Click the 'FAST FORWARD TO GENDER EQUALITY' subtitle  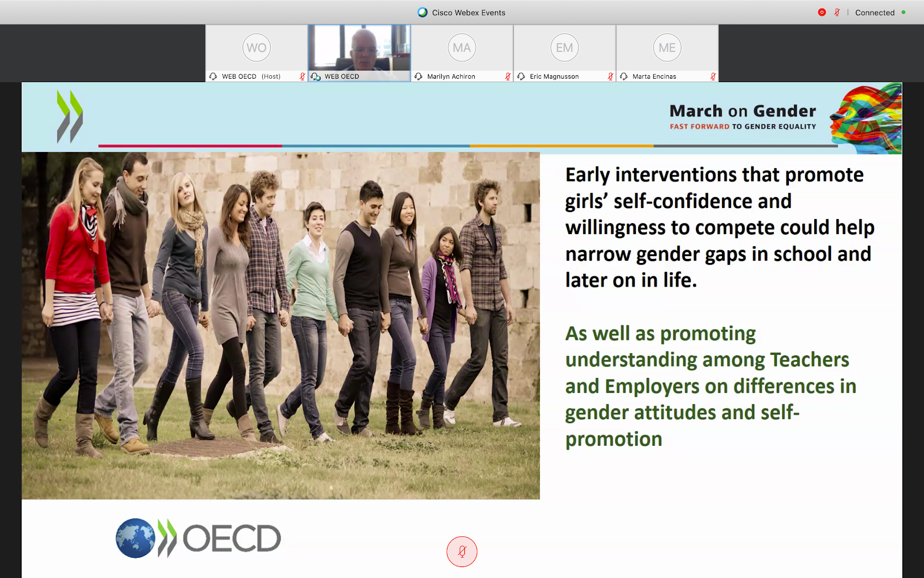tap(743, 127)
